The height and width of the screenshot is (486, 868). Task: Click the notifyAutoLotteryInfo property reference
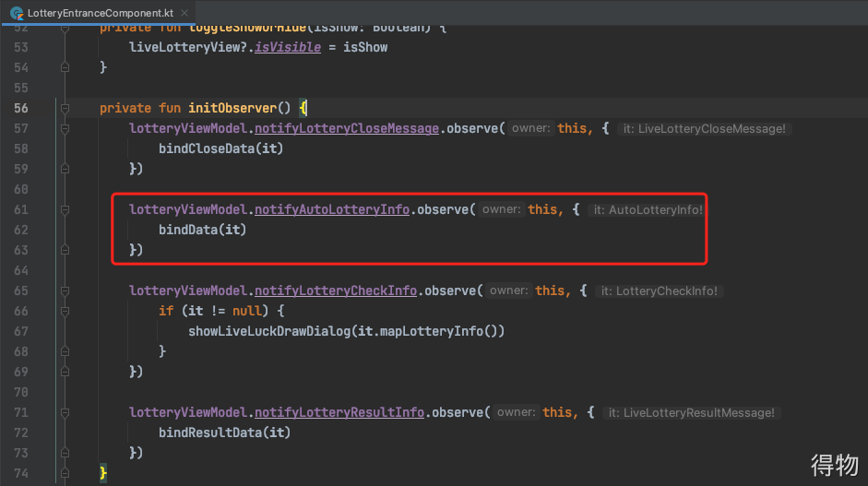(332, 209)
